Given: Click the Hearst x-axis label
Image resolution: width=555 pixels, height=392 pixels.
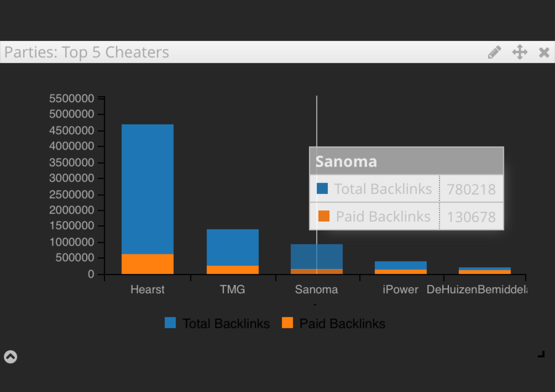Looking at the screenshot, I should (147, 290).
